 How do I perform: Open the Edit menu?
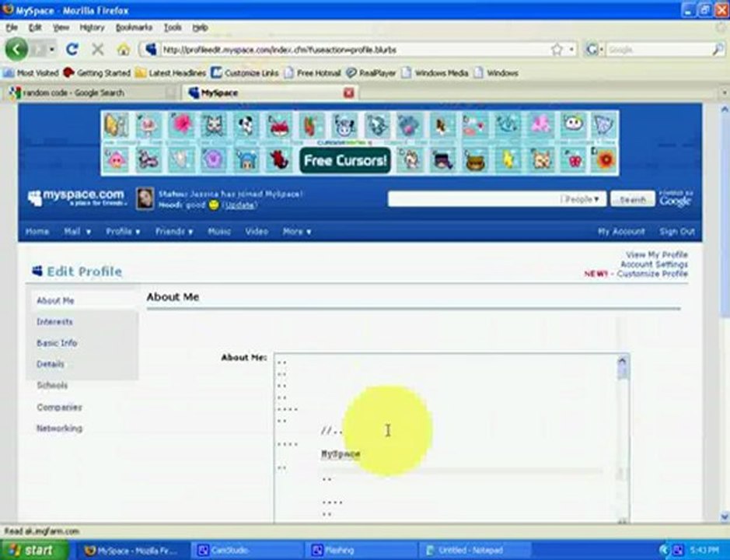tap(35, 27)
